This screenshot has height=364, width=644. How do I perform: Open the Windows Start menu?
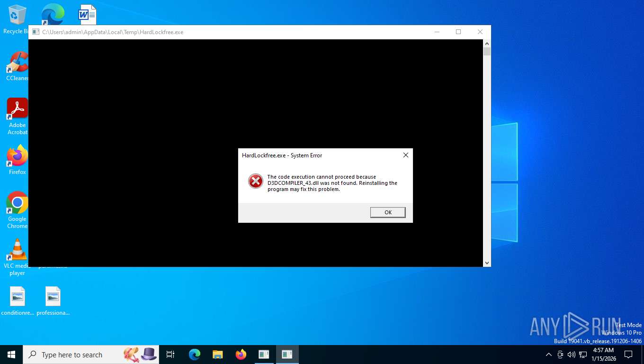point(11,355)
